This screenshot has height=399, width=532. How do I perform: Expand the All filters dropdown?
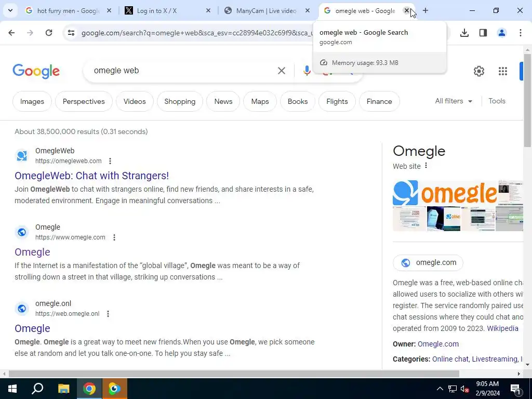tap(454, 101)
